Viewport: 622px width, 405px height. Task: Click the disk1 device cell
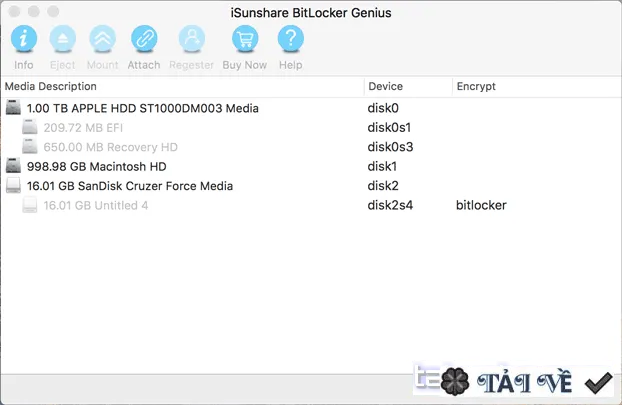coord(382,166)
